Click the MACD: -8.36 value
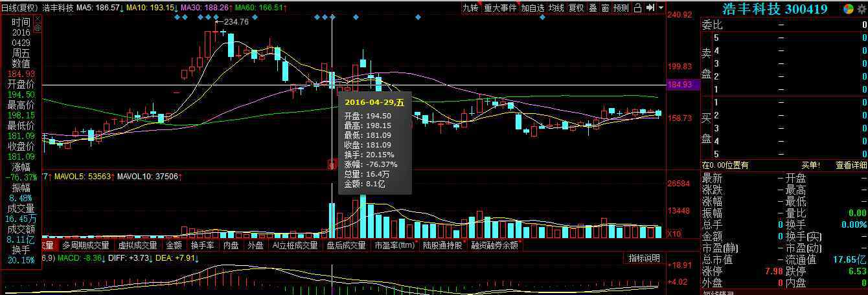The height and width of the screenshot is (295, 868). (82, 258)
